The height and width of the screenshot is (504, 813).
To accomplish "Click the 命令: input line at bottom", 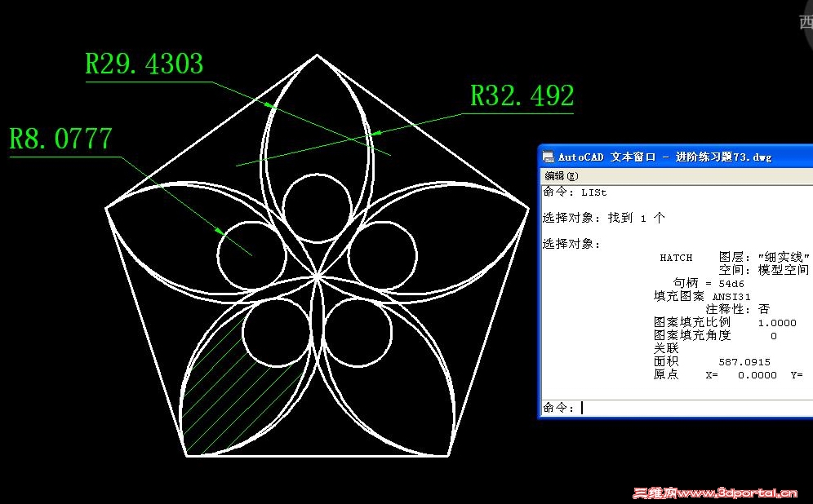I will pyautogui.click(x=677, y=408).
